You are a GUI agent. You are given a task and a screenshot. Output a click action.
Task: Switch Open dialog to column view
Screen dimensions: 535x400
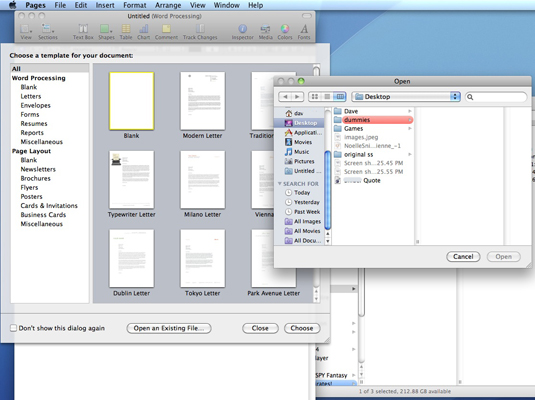point(340,97)
